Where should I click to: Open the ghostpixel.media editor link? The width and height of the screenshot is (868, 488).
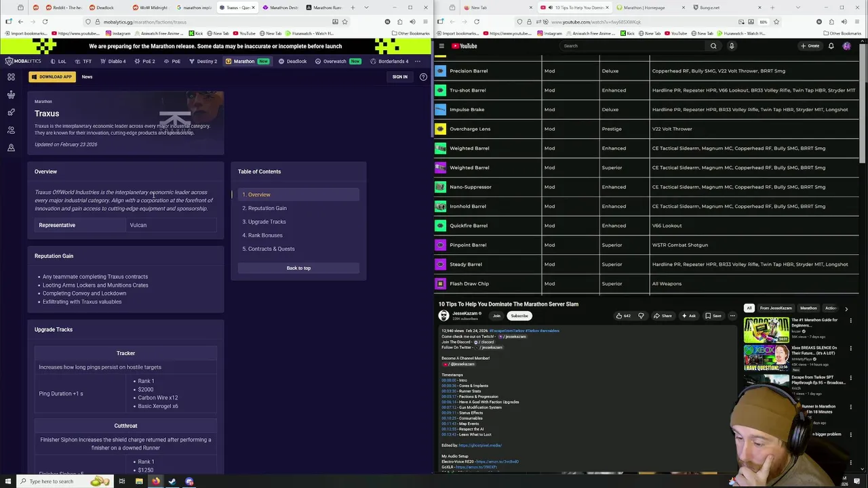480,445
